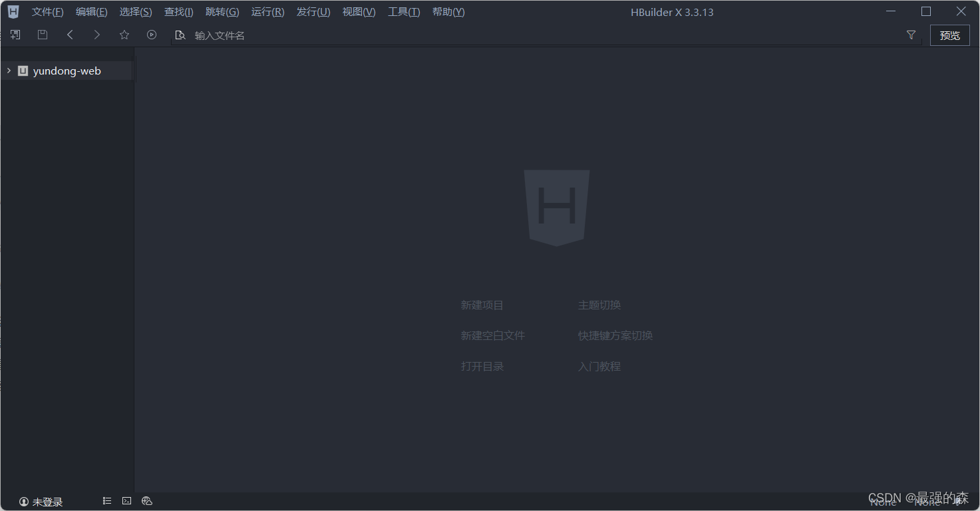Click the filter funnel icon
Viewport: 980px width, 511px height.
(x=911, y=35)
